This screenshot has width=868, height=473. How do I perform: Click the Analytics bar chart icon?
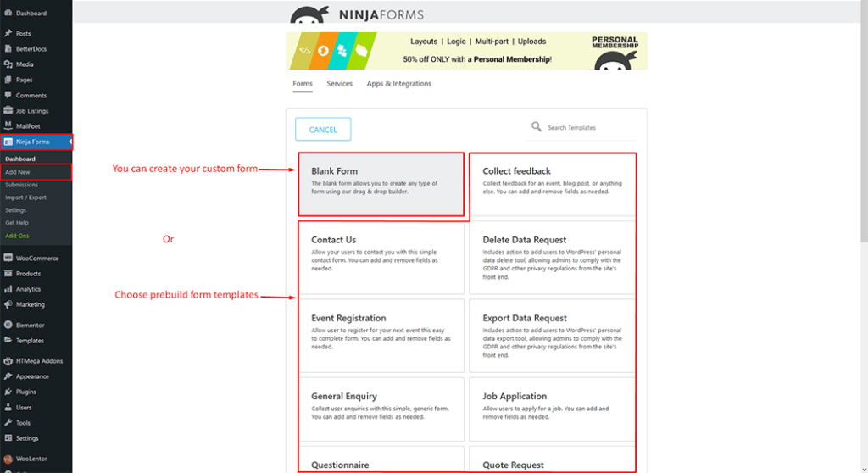tap(8, 289)
